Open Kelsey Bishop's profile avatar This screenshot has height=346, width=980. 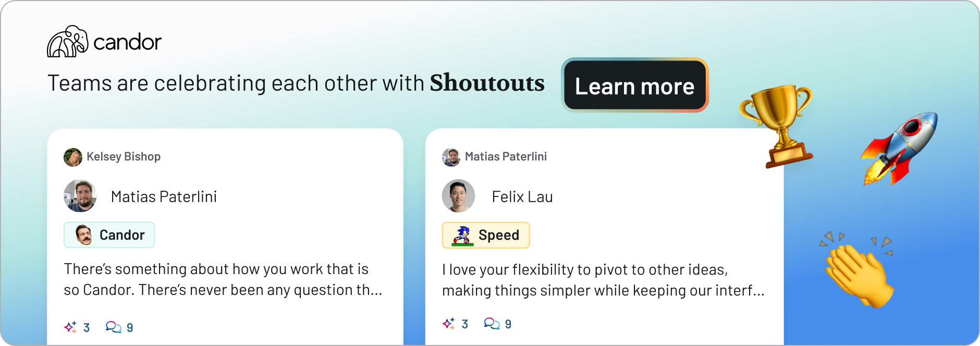[73, 157]
